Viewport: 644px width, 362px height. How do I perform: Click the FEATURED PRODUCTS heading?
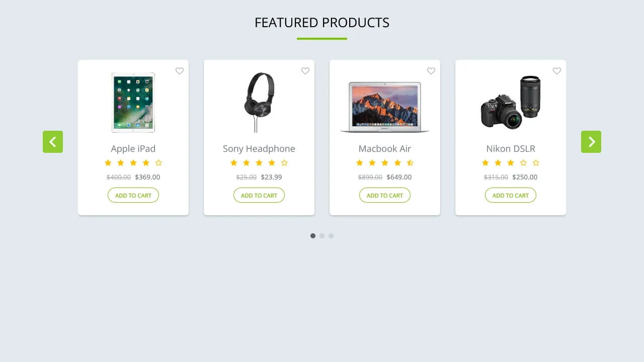click(321, 22)
